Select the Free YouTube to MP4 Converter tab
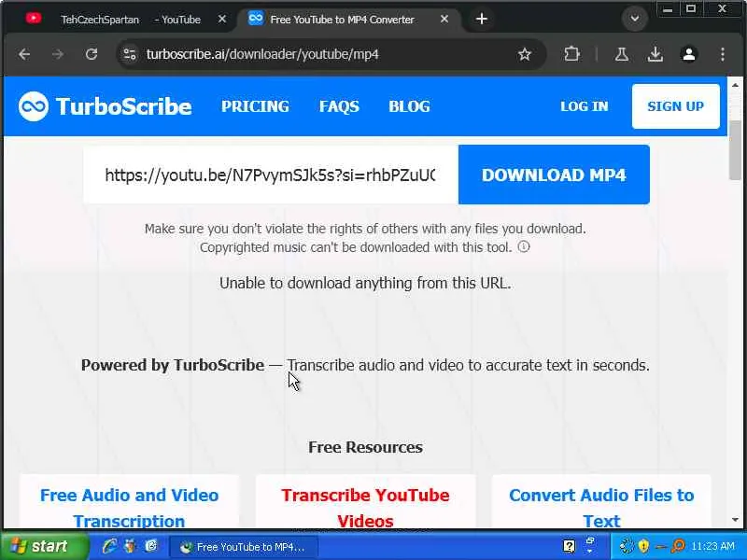The width and height of the screenshot is (747, 560). pos(347,19)
